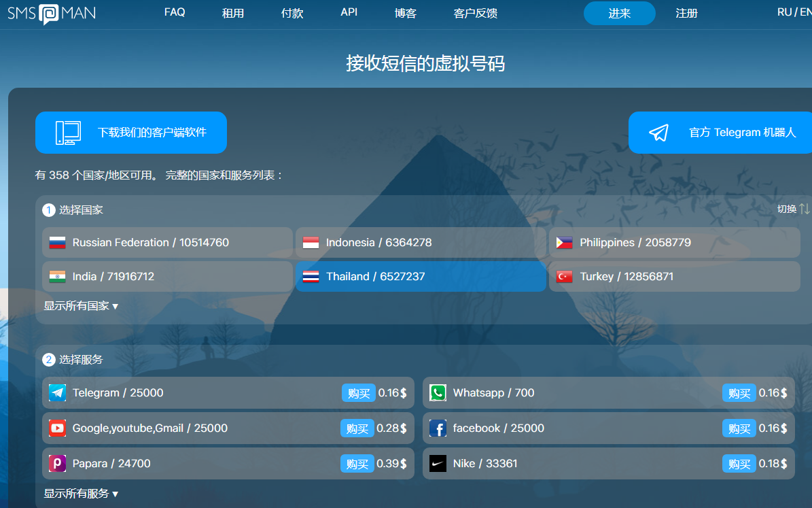Select India as country

click(x=167, y=277)
